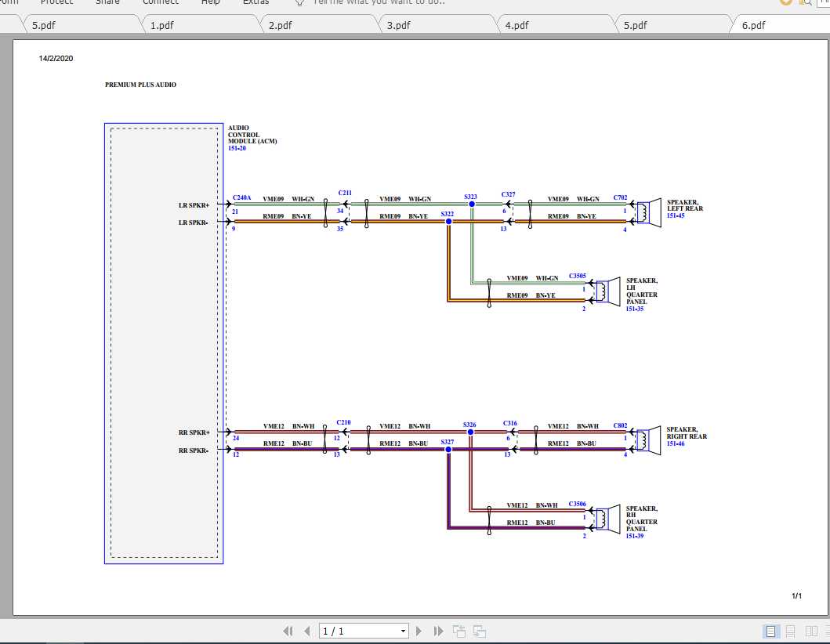The height and width of the screenshot is (644, 830).
Task: Follow the 151-20 Audio Control Module link
Action: click(237, 147)
